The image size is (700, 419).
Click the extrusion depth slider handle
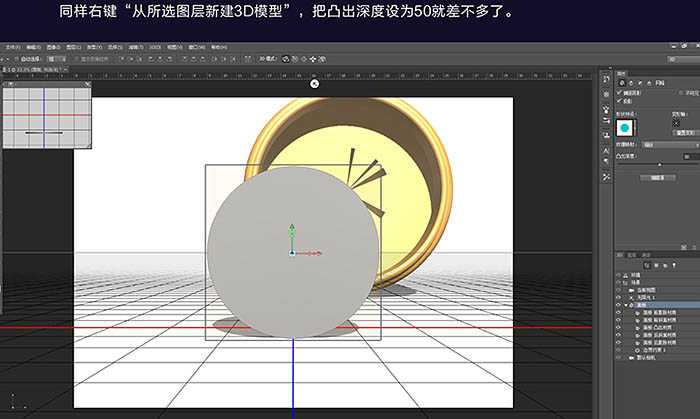(660, 165)
